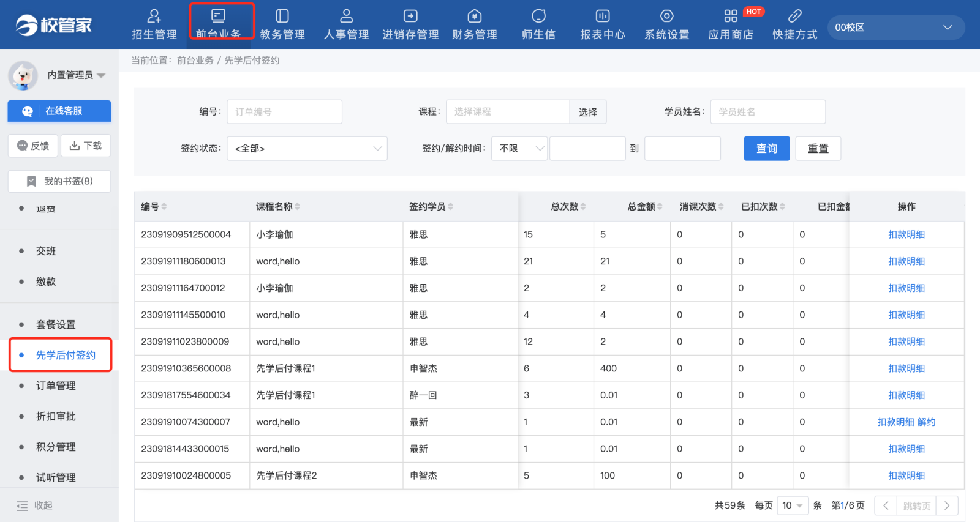Sort by 总金额 column arrows
Image resolution: width=980 pixels, height=522 pixels.
(660, 207)
